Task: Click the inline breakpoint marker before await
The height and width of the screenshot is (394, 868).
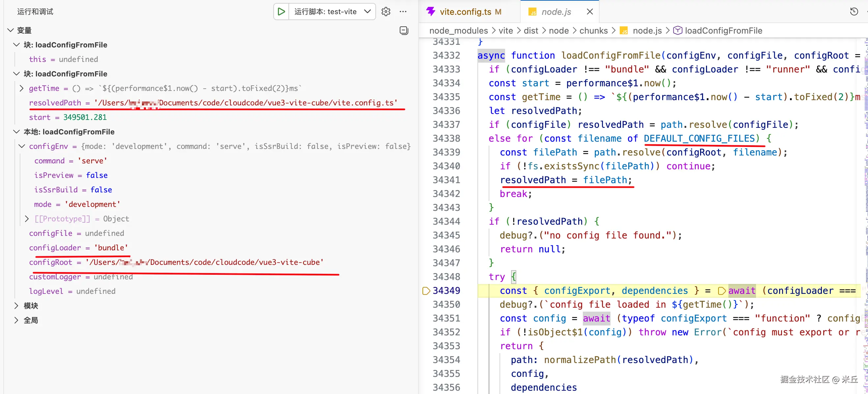Action: pyautogui.click(x=721, y=291)
